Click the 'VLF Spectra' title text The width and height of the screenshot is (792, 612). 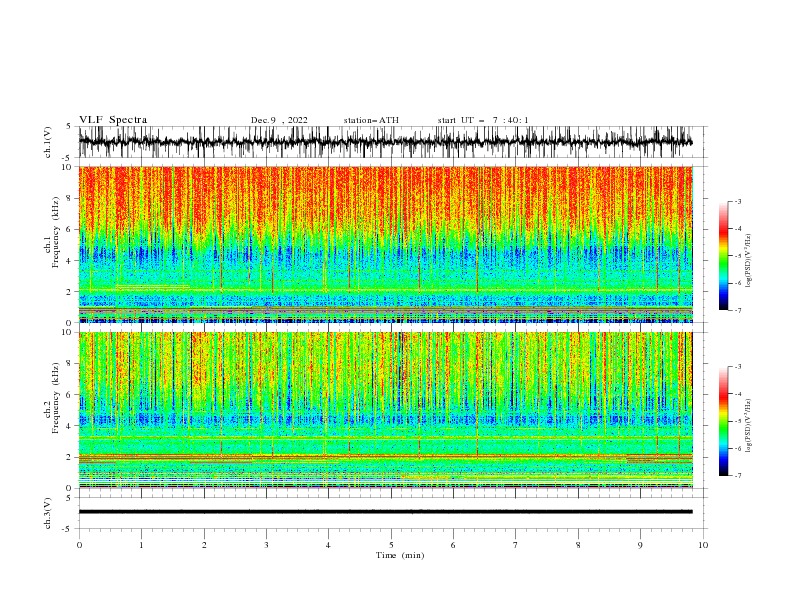coord(113,120)
